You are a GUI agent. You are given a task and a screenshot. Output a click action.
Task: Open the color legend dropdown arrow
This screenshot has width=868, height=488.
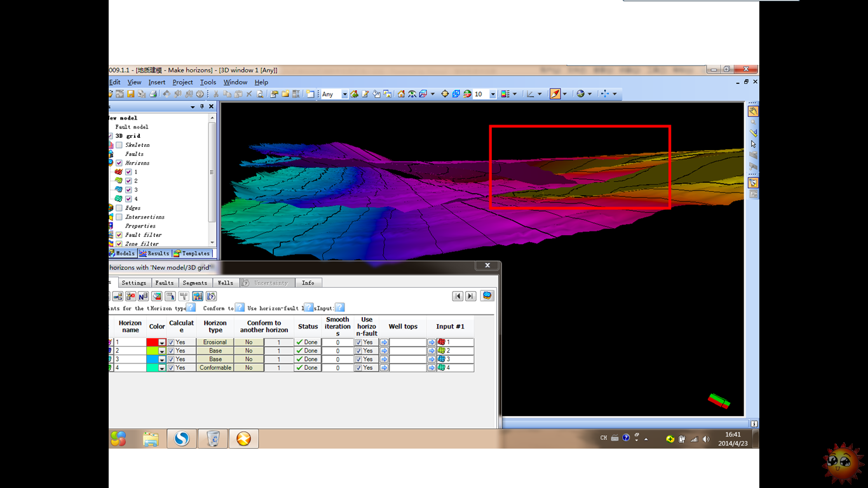coord(515,94)
